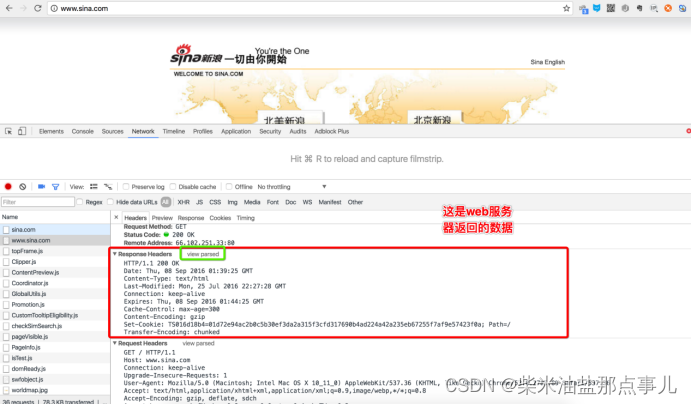The width and height of the screenshot is (692, 405).
Task: Filter requests by WS type
Action: [x=308, y=202]
